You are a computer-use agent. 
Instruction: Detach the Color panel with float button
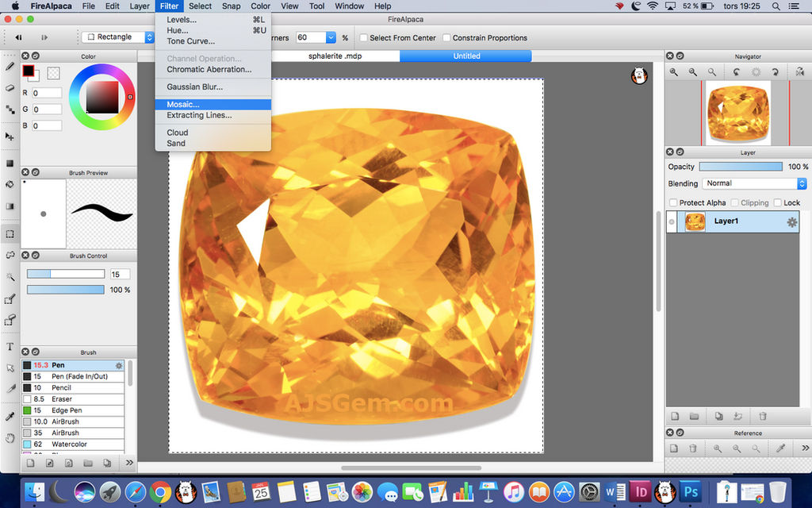(x=35, y=56)
